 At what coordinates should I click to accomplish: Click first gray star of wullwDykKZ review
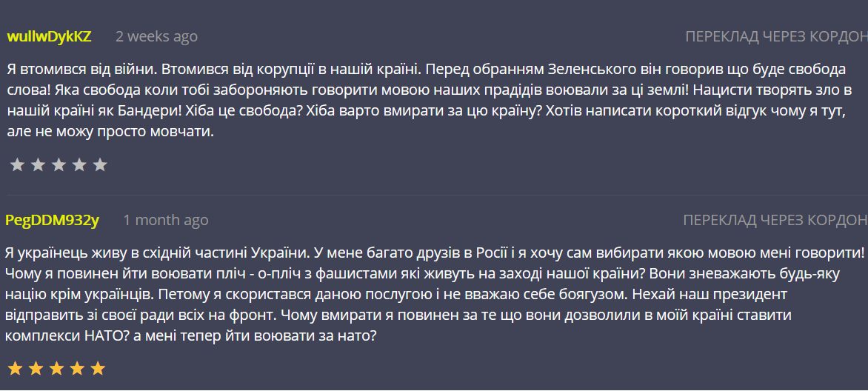(x=17, y=165)
